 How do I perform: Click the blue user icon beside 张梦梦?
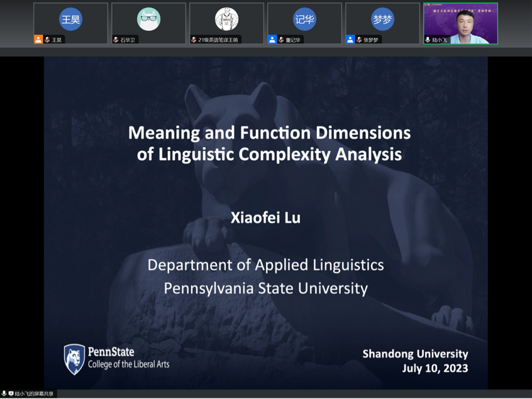click(x=350, y=40)
